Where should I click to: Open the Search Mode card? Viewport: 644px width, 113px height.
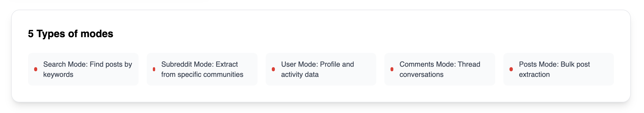pyautogui.click(x=83, y=69)
